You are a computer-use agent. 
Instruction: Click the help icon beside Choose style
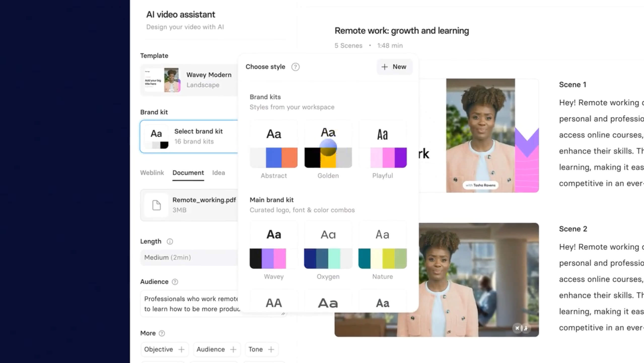point(295,67)
